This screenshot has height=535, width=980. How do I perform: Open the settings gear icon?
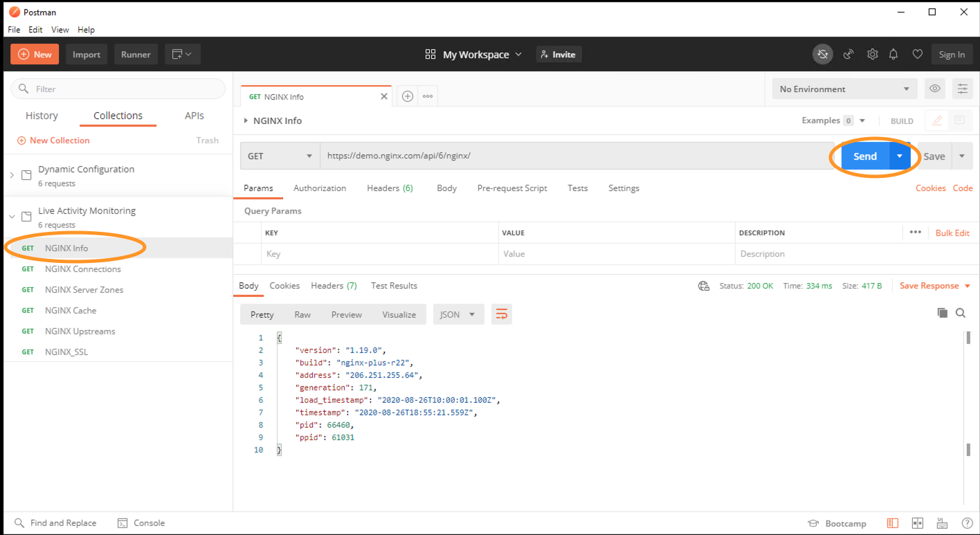(873, 54)
